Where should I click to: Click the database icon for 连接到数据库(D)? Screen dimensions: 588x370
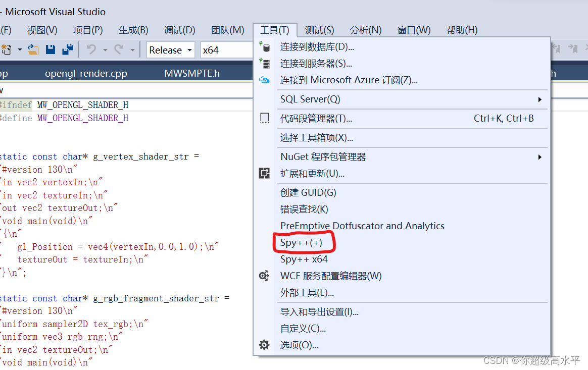pyautogui.click(x=264, y=47)
